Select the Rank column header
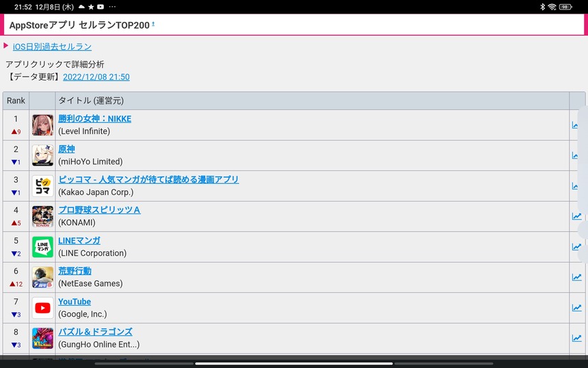 (x=16, y=101)
